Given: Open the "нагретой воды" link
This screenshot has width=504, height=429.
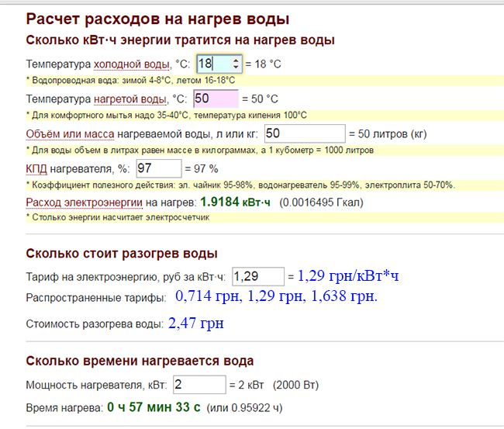Looking at the screenshot, I should click(x=129, y=99).
